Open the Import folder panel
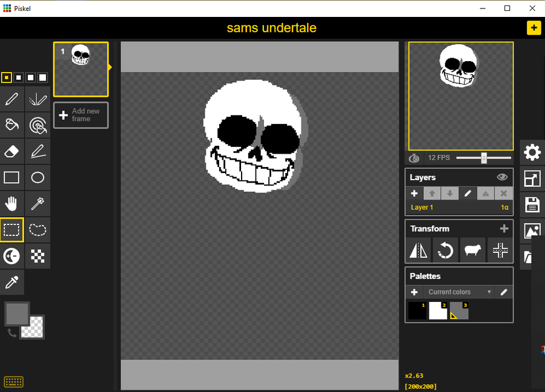 pyautogui.click(x=527, y=257)
